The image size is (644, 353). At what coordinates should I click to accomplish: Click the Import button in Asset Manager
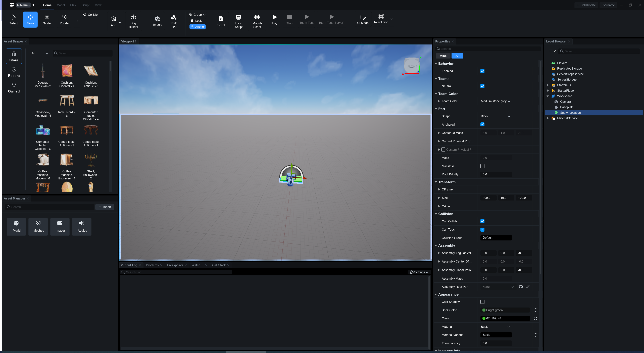pos(105,207)
